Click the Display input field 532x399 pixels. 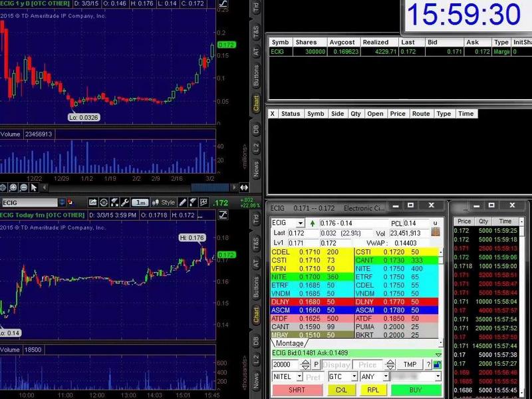coord(336,364)
